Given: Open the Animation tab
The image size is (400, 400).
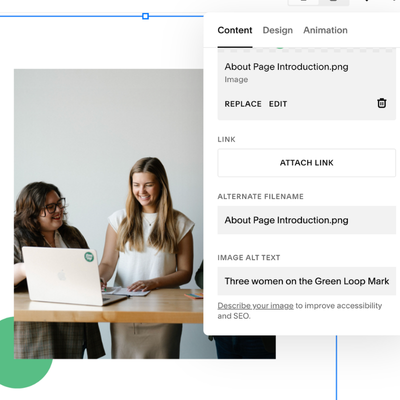Looking at the screenshot, I should point(325,30).
